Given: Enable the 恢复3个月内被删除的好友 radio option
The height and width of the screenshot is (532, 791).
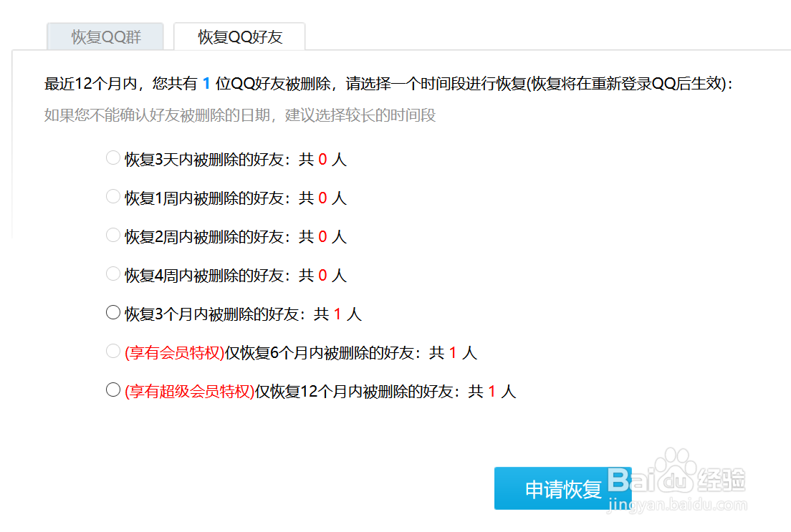Looking at the screenshot, I should point(113,313).
